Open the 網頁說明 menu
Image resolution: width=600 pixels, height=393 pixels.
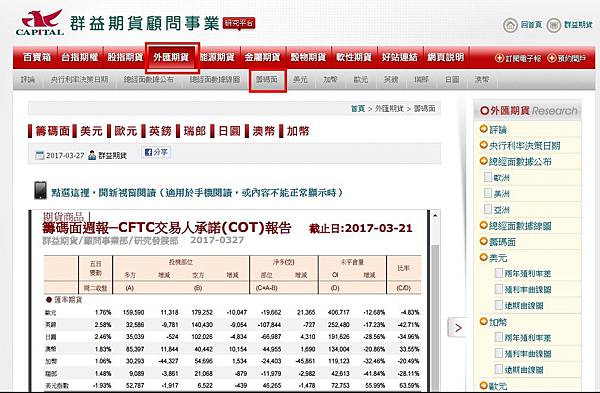click(445, 57)
